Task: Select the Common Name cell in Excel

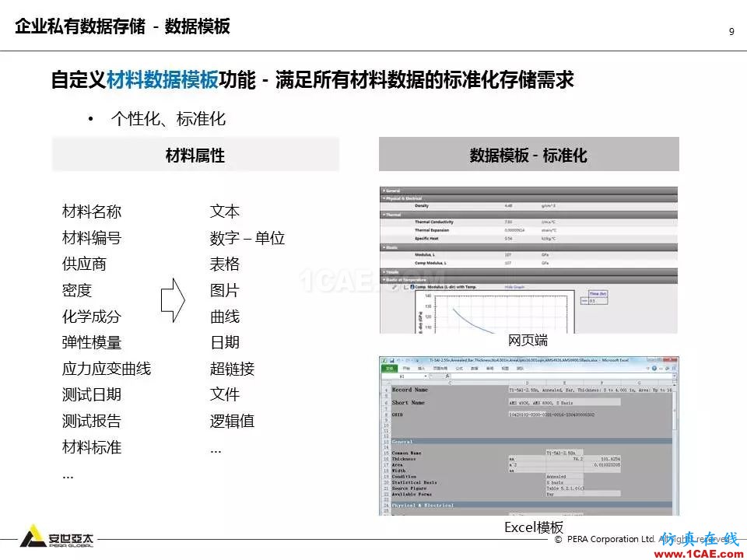Action: point(407,453)
